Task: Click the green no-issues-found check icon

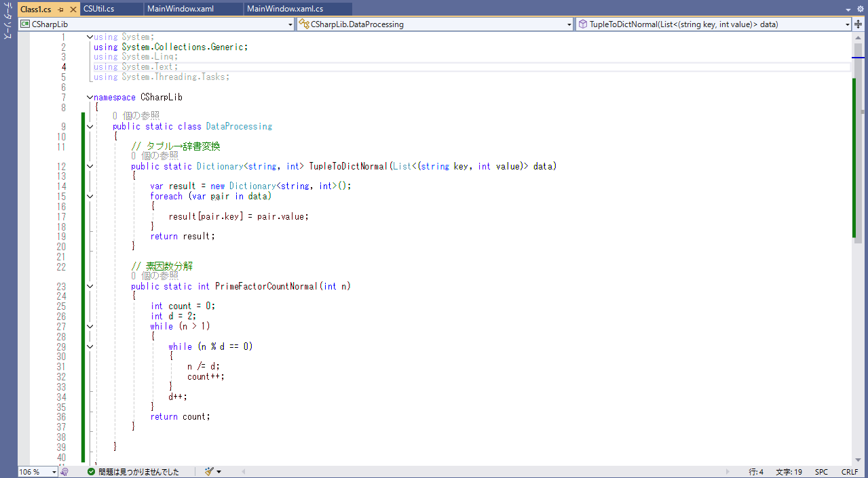Action: coord(91,472)
